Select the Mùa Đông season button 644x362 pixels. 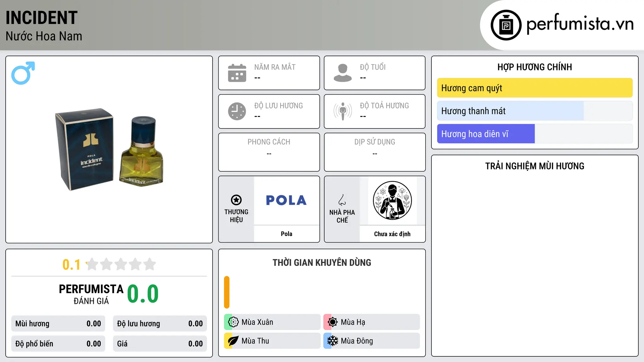click(372, 341)
